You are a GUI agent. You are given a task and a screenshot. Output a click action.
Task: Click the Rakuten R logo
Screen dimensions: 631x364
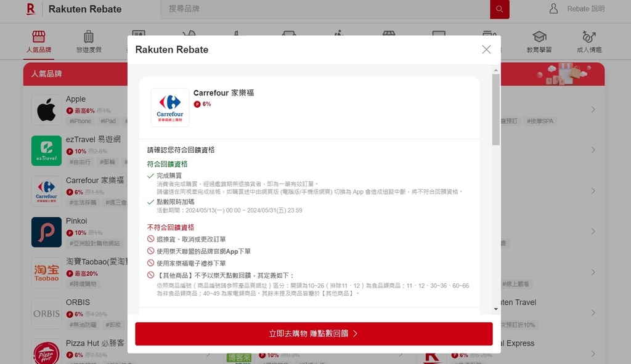pyautogui.click(x=31, y=9)
